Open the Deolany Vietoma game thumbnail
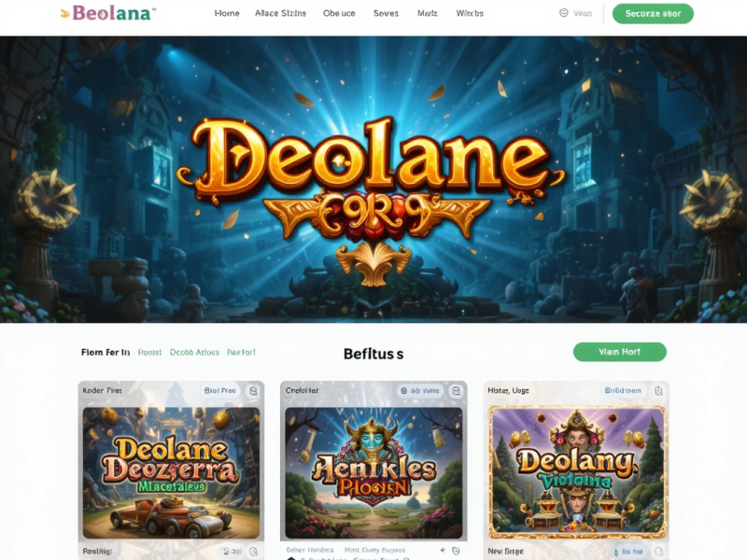This screenshot has height=560, width=747. pos(576,472)
